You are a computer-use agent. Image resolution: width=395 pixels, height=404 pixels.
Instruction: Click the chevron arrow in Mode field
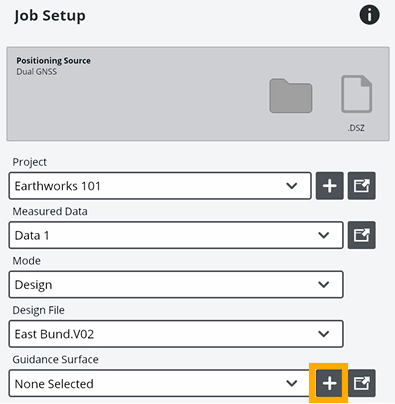pos(324,284)
